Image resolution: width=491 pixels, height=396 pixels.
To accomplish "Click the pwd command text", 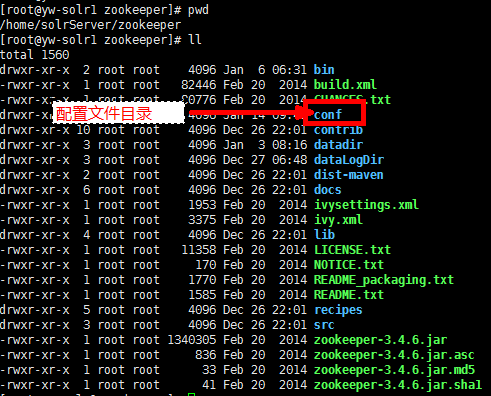I will click(198, 11).
